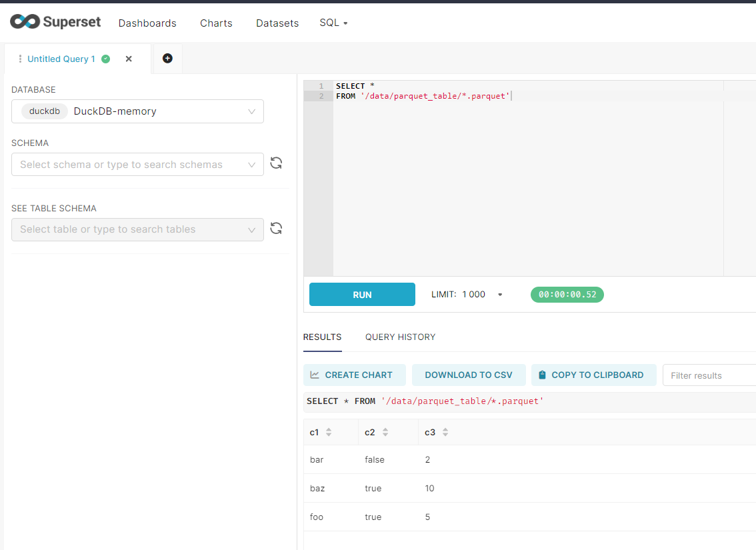Open a new query tab with plus icon

tap(167, 59)
